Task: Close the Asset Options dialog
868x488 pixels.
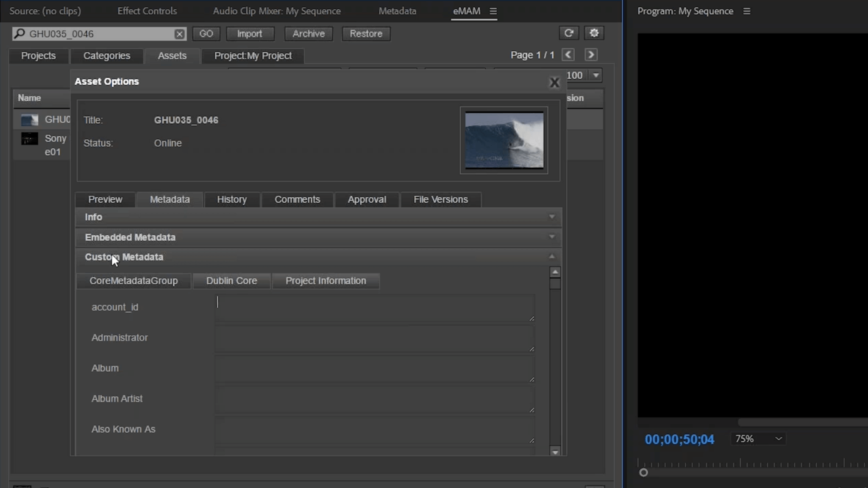Action: 554,83
